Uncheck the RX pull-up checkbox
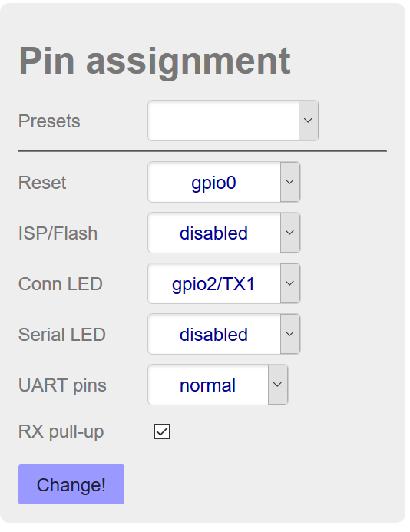The width and height of the screenshot is (410, 532). pyautogui.click(x=162, y=431)
